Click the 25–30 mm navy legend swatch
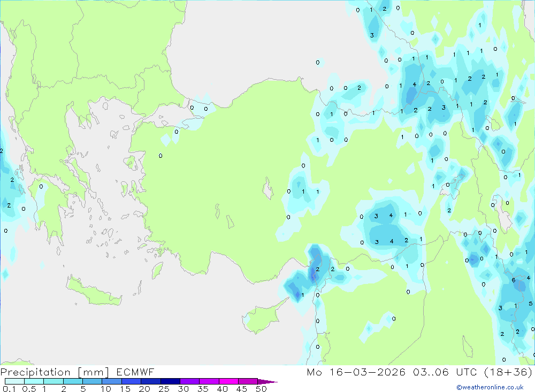Viewport: 535px width, 392px height. (170, 381)
